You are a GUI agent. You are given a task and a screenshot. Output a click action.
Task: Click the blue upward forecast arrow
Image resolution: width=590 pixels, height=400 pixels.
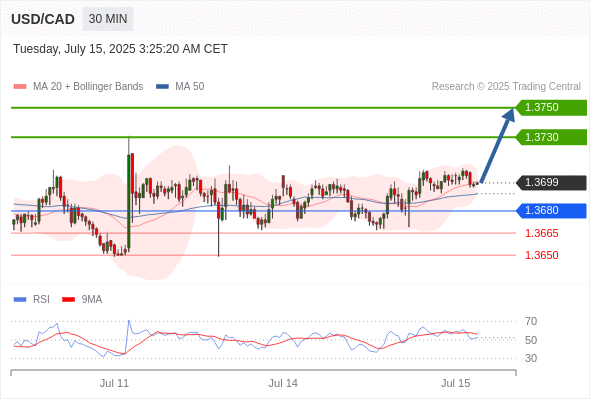point(497,146)
